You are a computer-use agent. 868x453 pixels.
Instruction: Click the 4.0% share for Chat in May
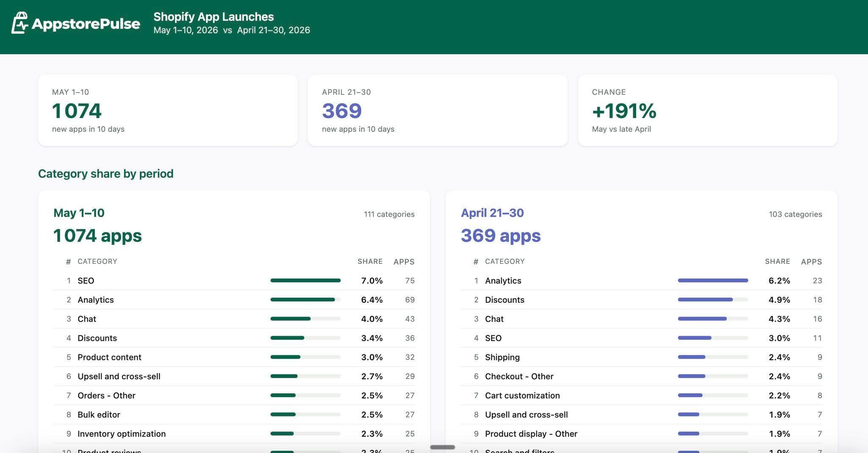coord(372,319)
